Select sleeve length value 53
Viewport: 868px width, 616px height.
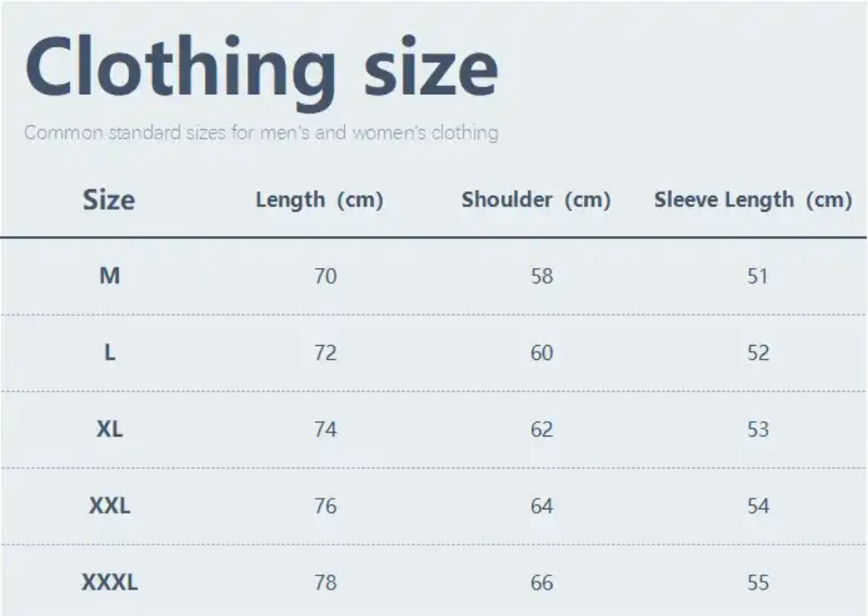(x=757, y=429)
